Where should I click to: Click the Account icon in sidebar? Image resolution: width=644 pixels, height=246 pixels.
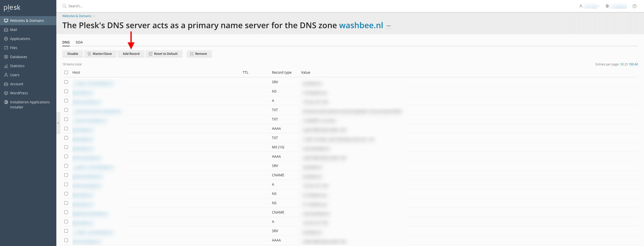[6, 84]
